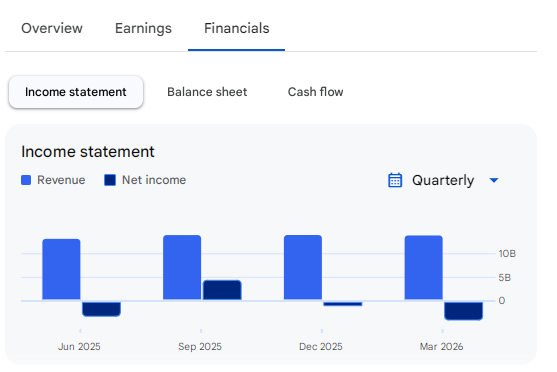Image resolution: width=557 pixels, height=372 pixels.
Task: Click the Revenue legend color square
Action: [x=26, y=180]
